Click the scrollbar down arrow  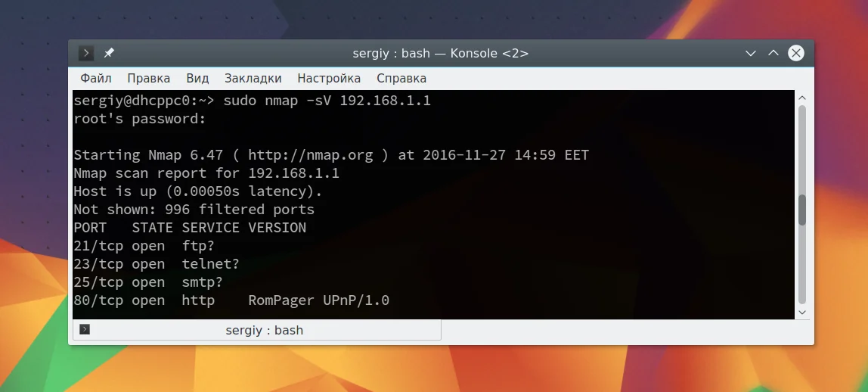(802, 313)
